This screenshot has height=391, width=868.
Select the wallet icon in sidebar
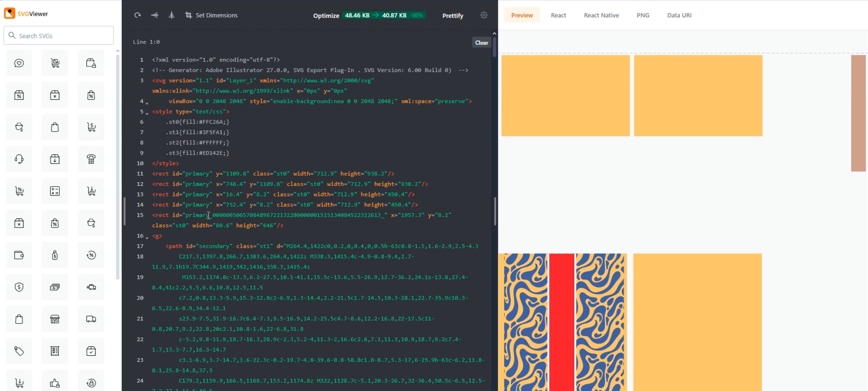click(x=19, y=255)
